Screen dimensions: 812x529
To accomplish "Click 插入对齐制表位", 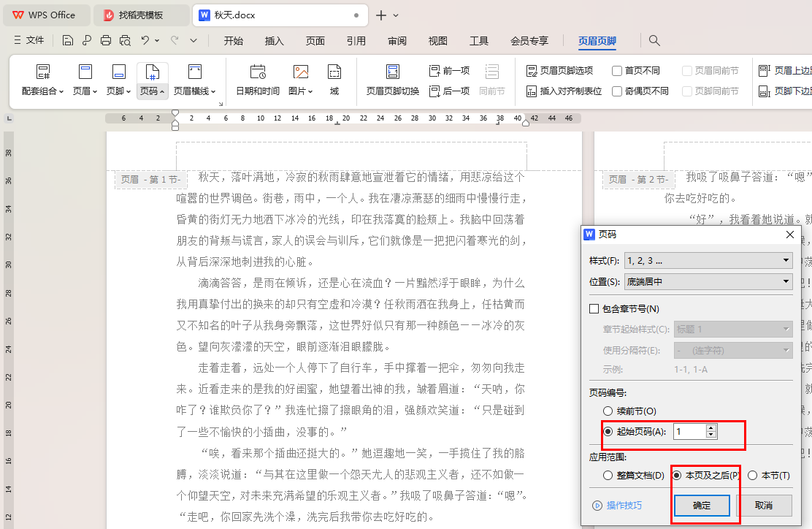I will click(564, 91).
